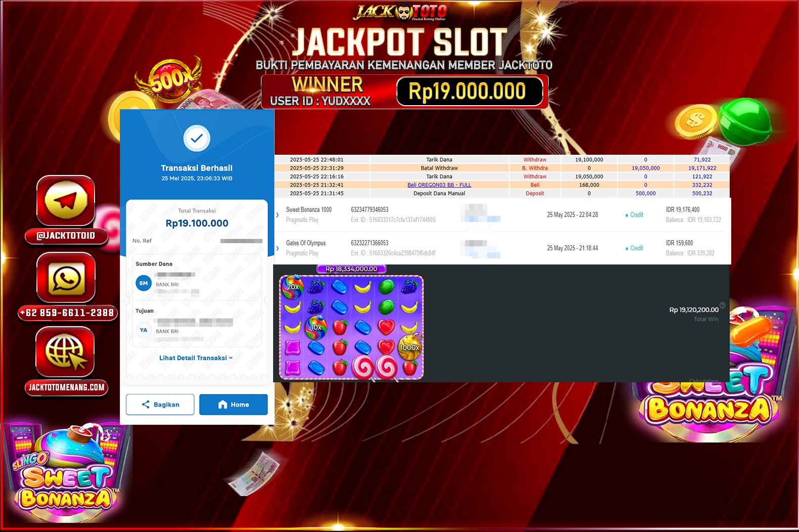Viewport: 799px width, 532px height.
Task: Click the +62 859-6611-2388 phone label
Action: point(68,313)
